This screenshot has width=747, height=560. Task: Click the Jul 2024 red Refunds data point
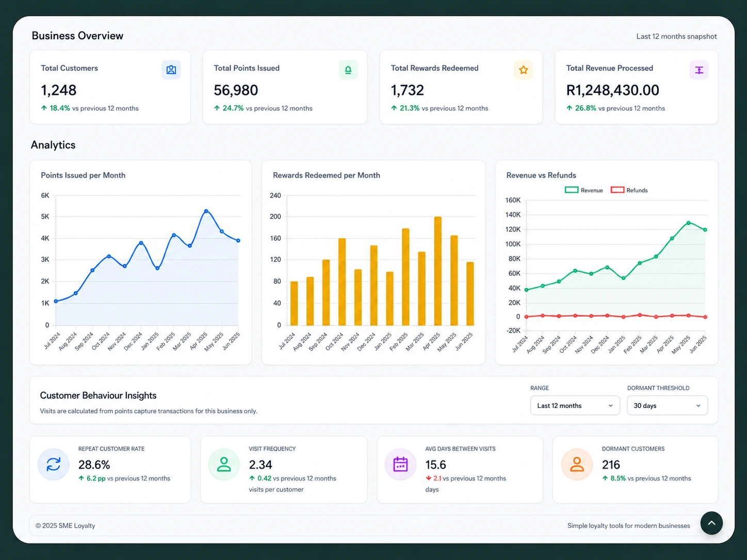526,317
